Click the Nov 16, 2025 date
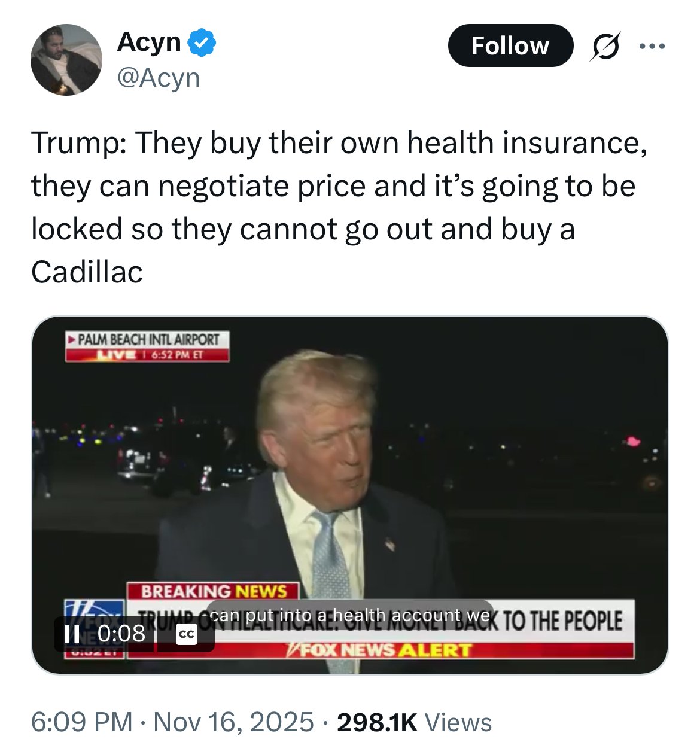The image size is (700, 739). point(233,722)
